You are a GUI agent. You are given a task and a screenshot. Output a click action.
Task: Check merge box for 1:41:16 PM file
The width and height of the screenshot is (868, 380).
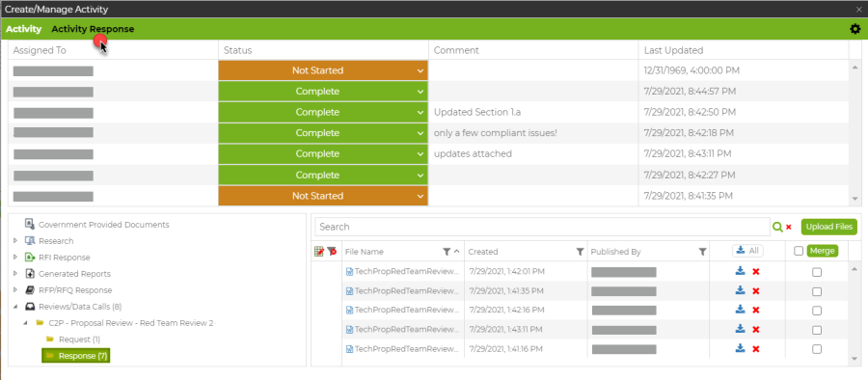[817, 349]
